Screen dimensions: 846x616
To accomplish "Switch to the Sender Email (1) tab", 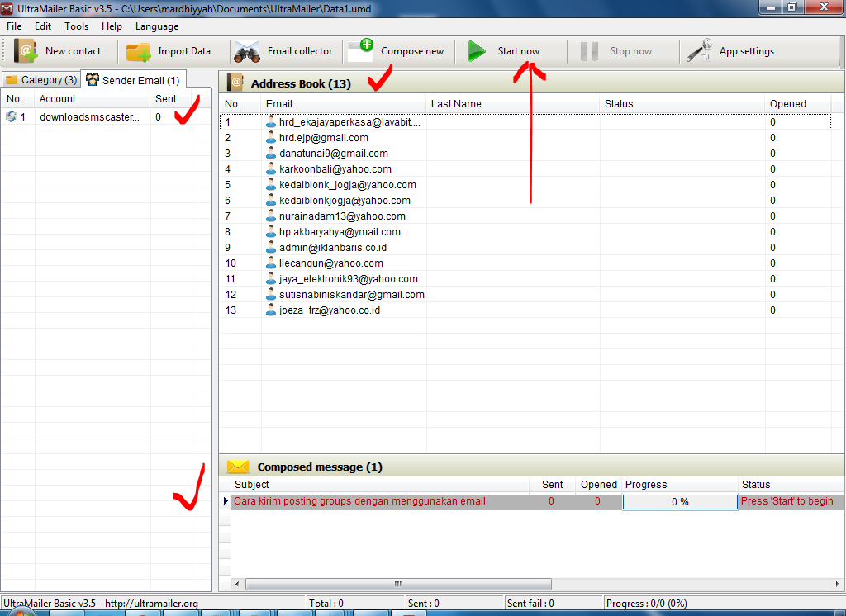I will point(133,80).
